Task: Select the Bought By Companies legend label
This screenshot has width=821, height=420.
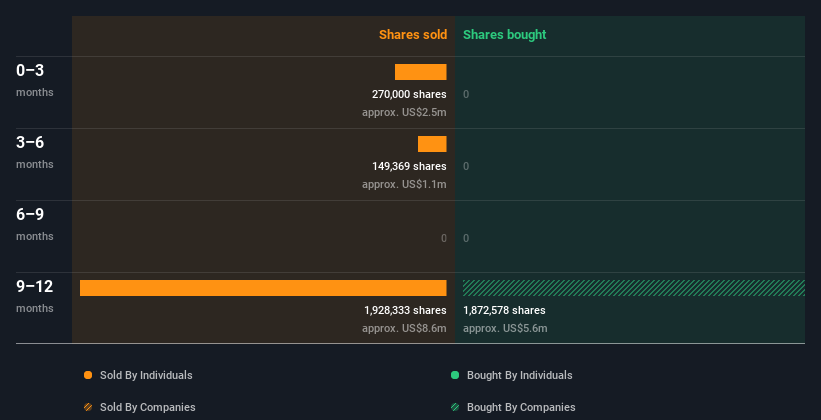Action: pos(521,407)
